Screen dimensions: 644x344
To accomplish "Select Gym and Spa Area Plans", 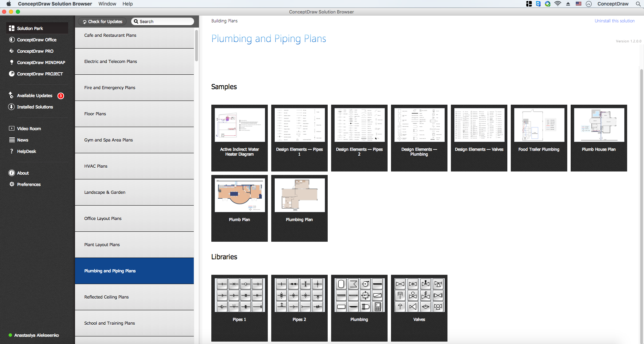I will click(x=134, y=140).
